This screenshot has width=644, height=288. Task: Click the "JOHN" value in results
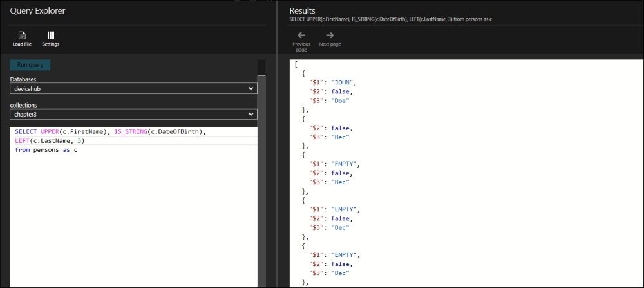coord(342,82)
